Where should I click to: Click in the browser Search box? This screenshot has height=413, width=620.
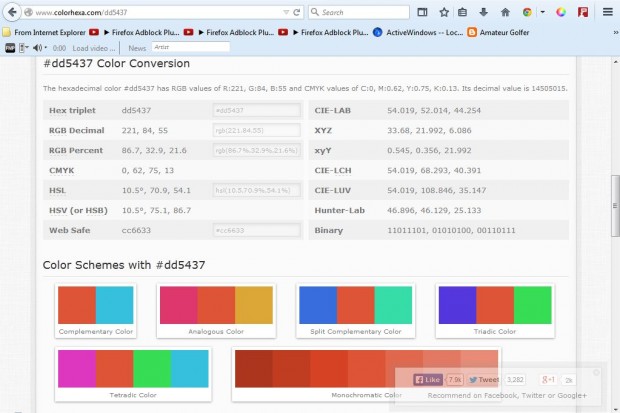[x=360, y=12]
